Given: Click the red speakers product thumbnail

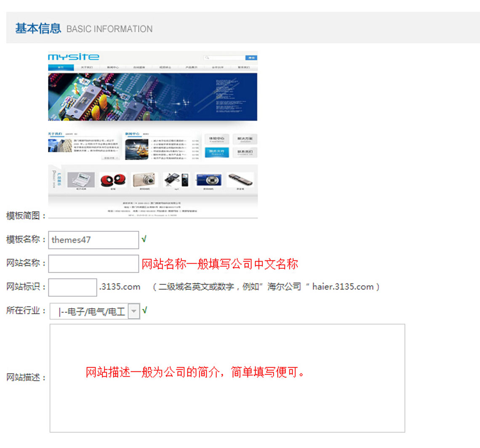Looking at the screenshot, I should pyautogui.click(x=113, y=180).
